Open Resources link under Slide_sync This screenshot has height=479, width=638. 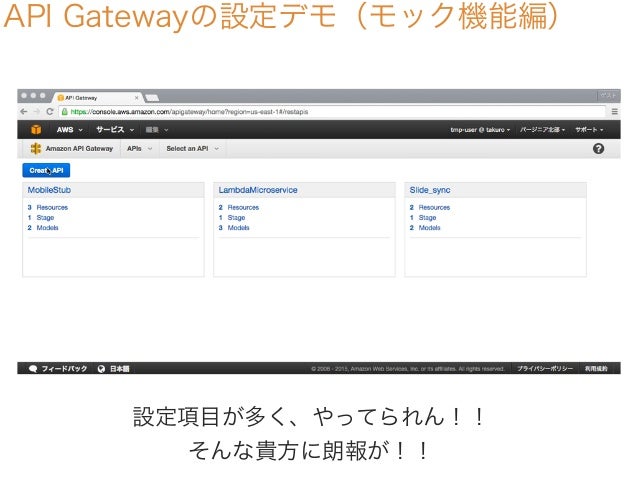coord(434,208)
